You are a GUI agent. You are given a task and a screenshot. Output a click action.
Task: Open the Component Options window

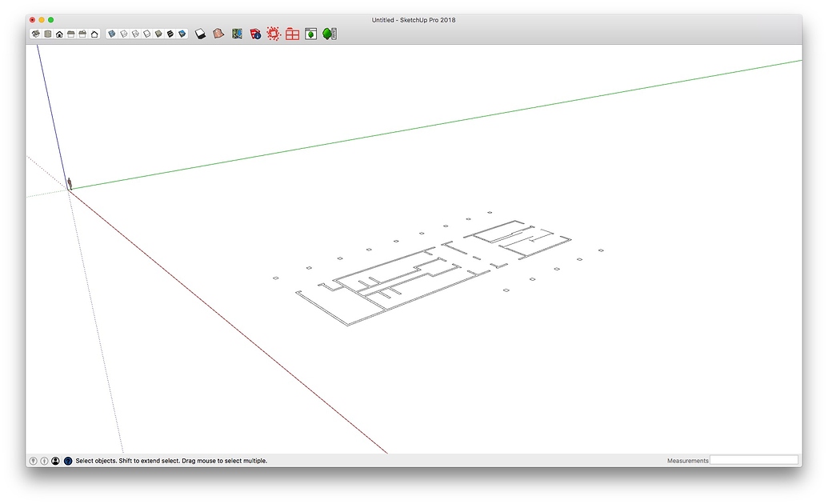(x=310, y=34)
